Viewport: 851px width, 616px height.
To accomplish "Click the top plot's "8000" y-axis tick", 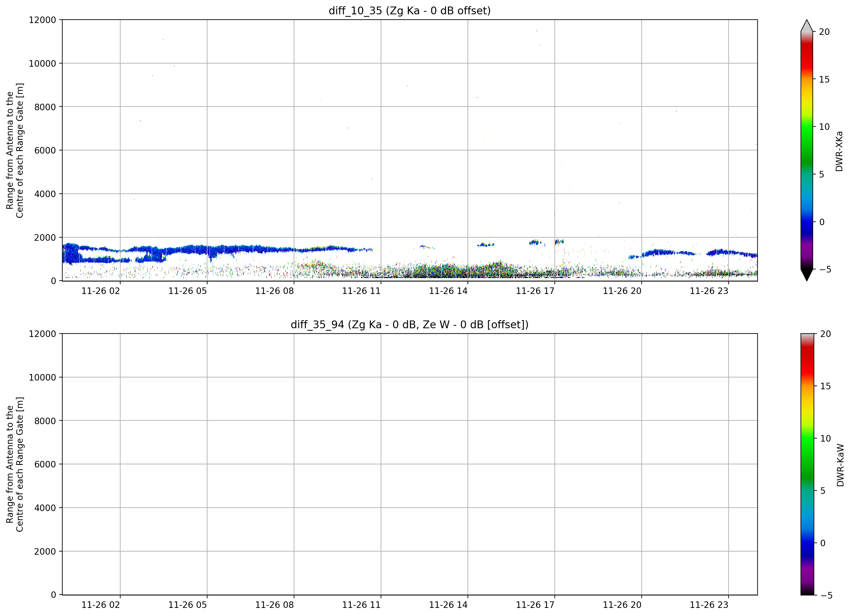I will [45, 107].
